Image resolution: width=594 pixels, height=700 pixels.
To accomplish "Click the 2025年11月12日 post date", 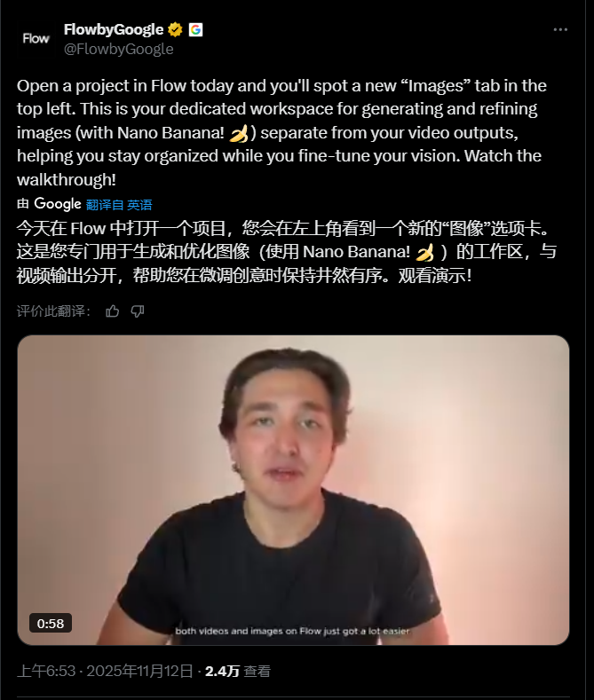I will [139, 671].
